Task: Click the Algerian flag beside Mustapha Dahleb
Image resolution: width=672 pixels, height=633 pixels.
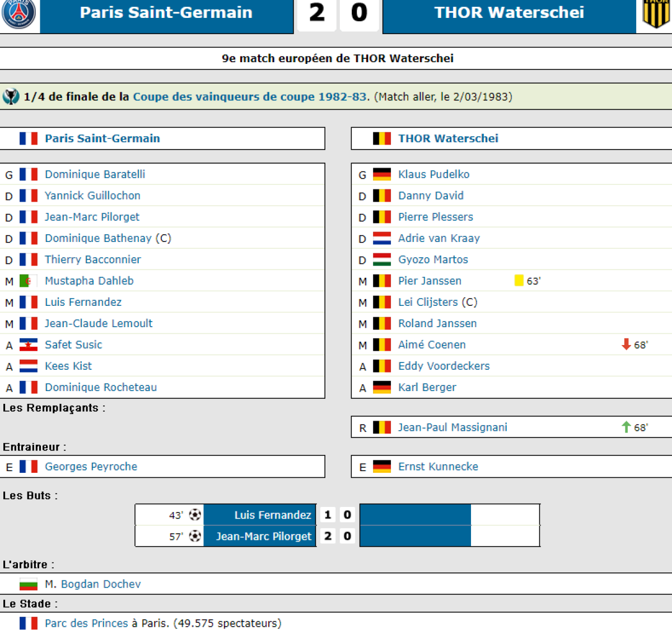Action: point(29,281)
